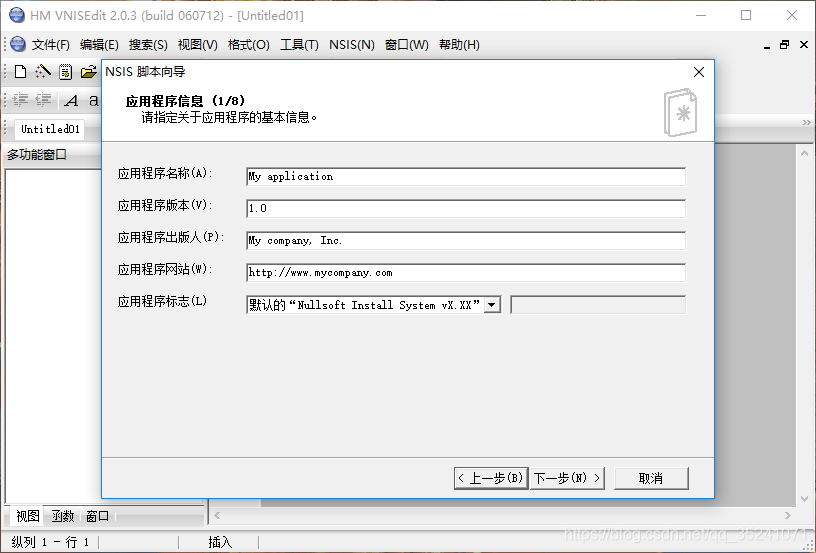Open the 格式(O) menu
The image size is (816, 553).
pos(248,45)
